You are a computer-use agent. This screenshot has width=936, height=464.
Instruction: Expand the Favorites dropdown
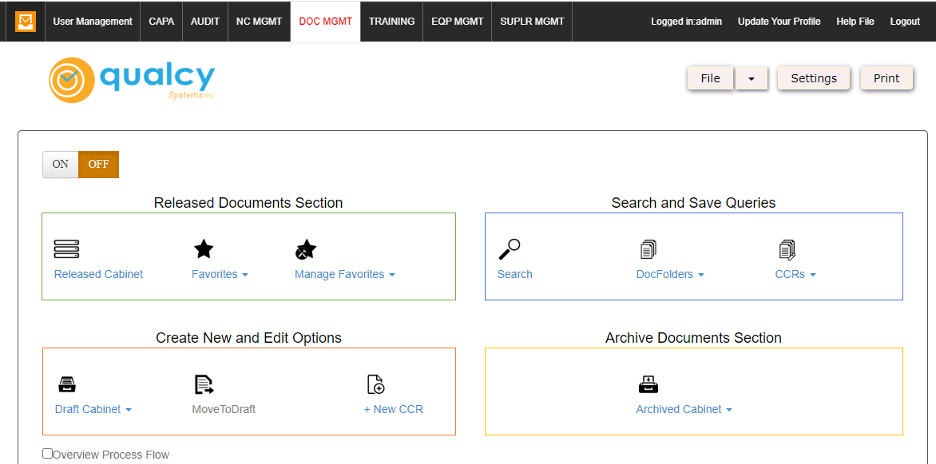tap(219, 274)
